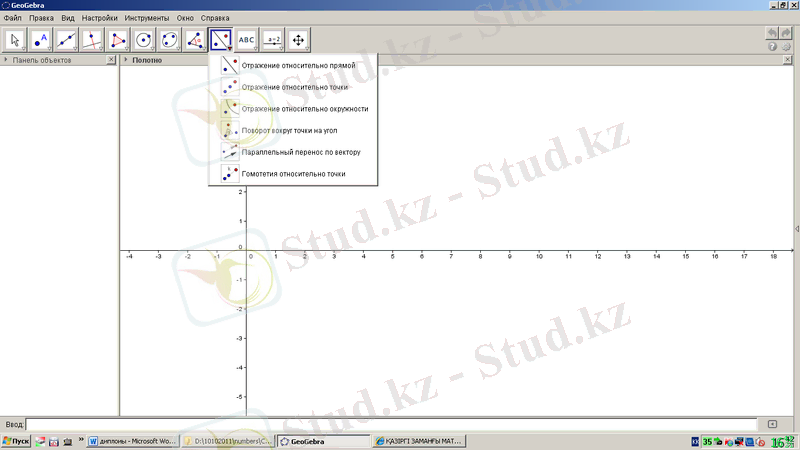Viewport: 800px width, 450px height.
Task: Expand the Панель объектов triangle
Action: [6, 60]
